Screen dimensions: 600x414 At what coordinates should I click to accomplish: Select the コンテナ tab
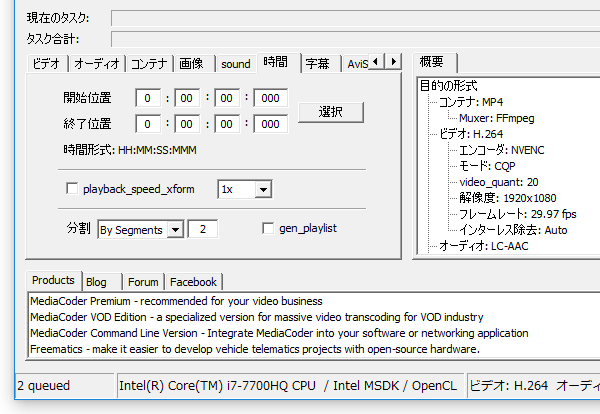(149, 64)
